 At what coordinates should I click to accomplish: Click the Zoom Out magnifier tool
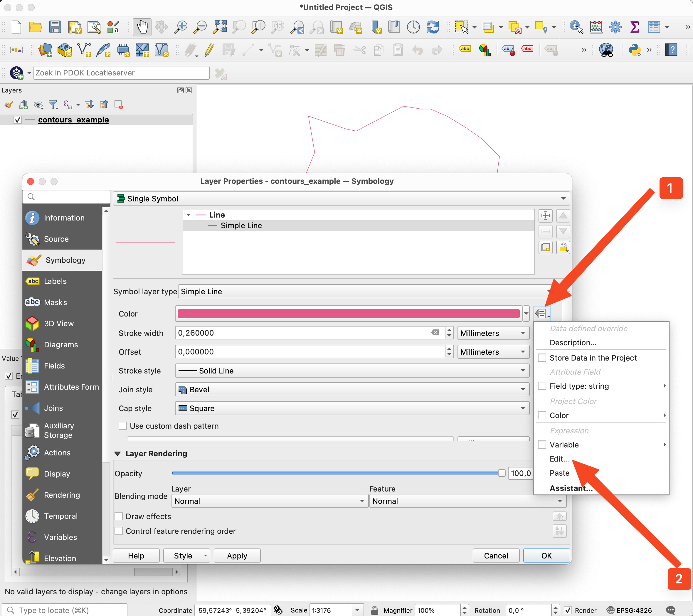(x=200, y=27)
